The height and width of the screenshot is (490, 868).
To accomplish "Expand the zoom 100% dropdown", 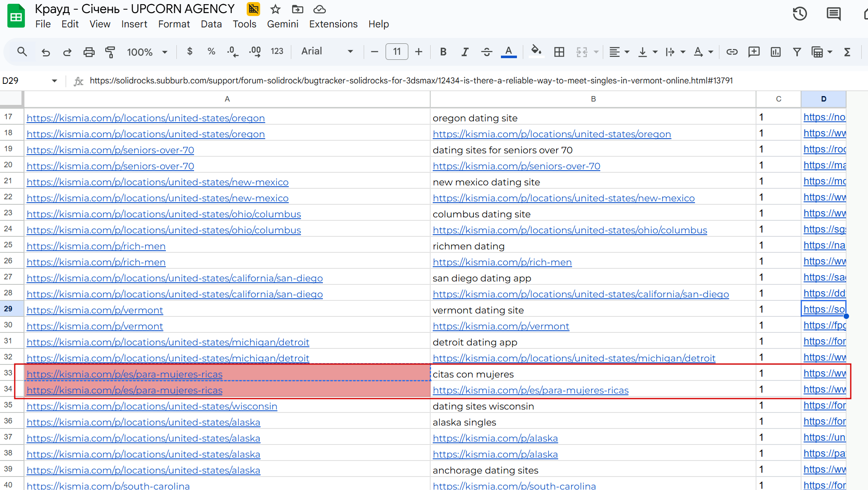I will point(165,52).
